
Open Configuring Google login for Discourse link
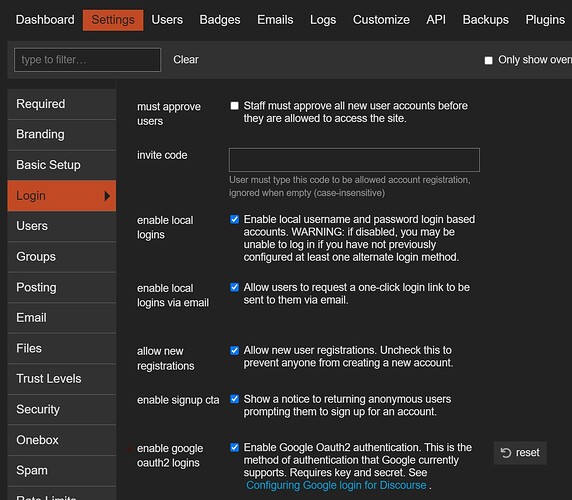coord(336,485)
